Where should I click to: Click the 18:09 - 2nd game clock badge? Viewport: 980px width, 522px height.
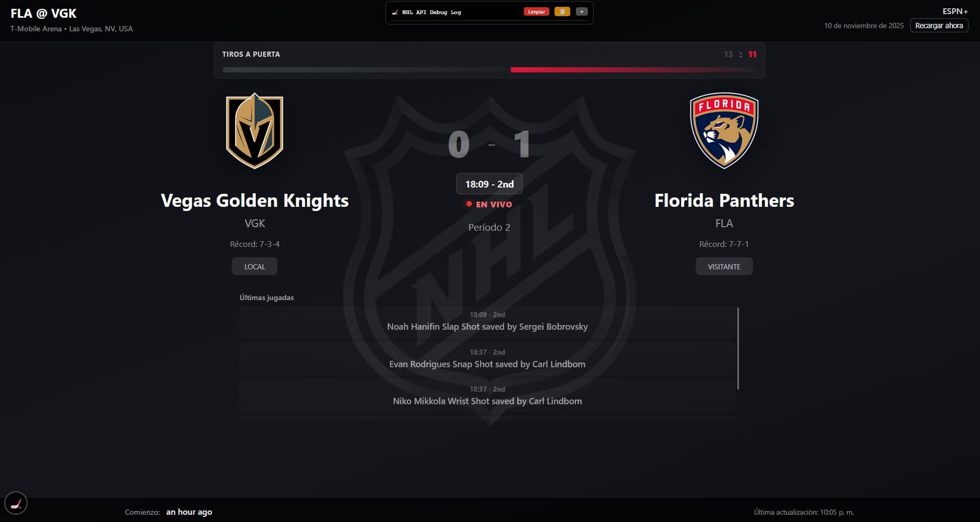click(489, 184)
